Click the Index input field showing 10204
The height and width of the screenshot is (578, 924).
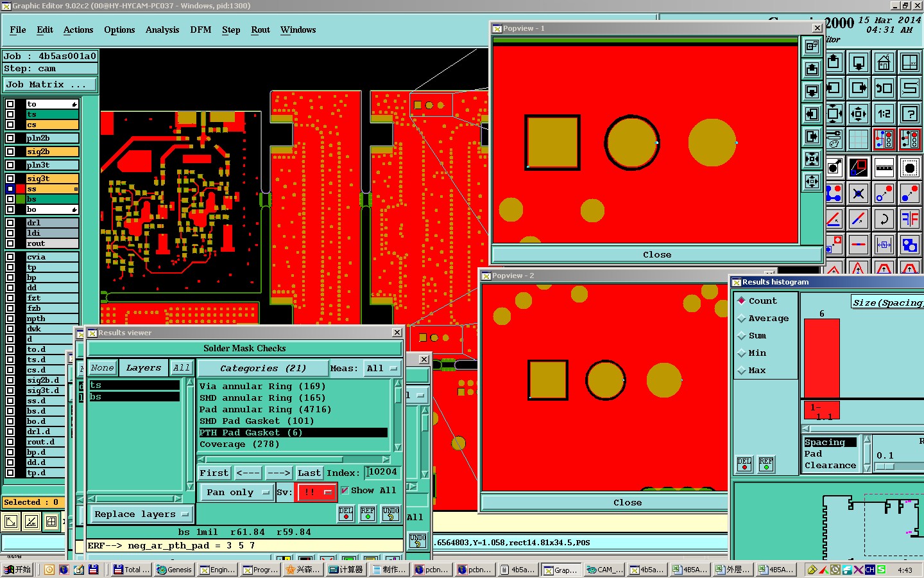(x=382, y=472)
